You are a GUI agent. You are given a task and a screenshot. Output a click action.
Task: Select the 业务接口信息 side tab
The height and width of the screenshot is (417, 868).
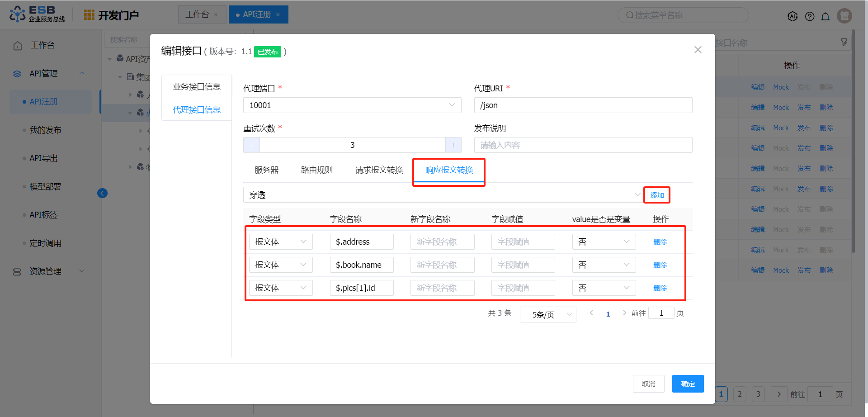[x=197, y=87]
